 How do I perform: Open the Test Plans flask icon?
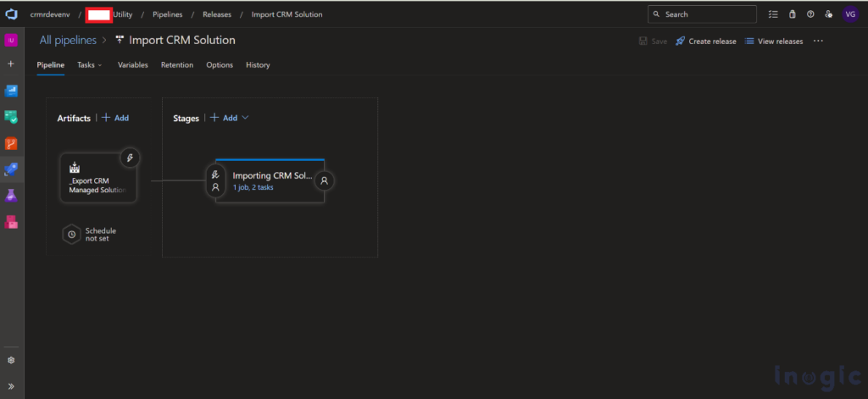(11, 196)
